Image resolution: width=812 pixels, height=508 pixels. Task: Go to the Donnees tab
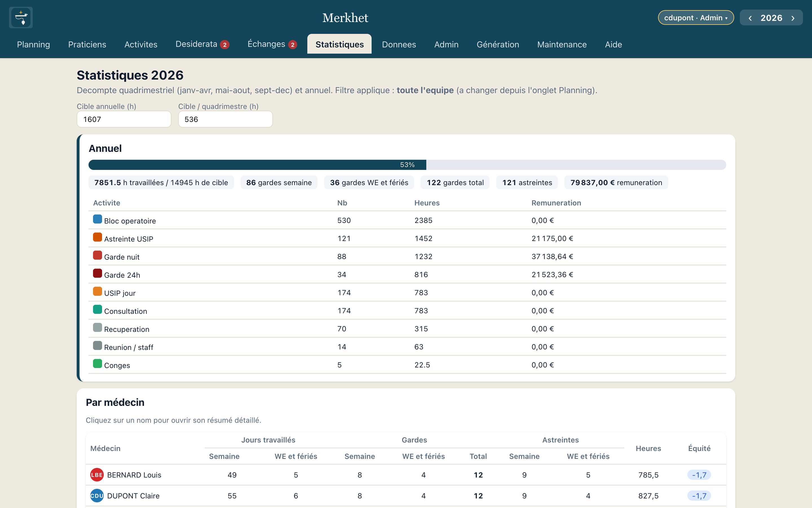tap(399, 44)
